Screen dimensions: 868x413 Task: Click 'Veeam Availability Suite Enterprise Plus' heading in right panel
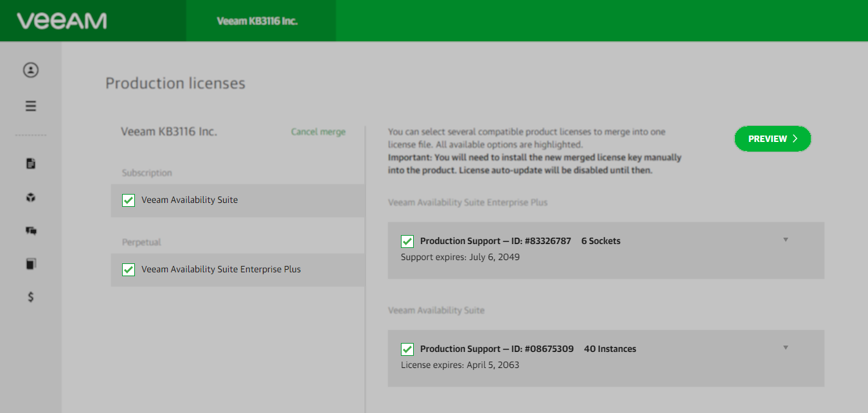[x=468, y=202]
